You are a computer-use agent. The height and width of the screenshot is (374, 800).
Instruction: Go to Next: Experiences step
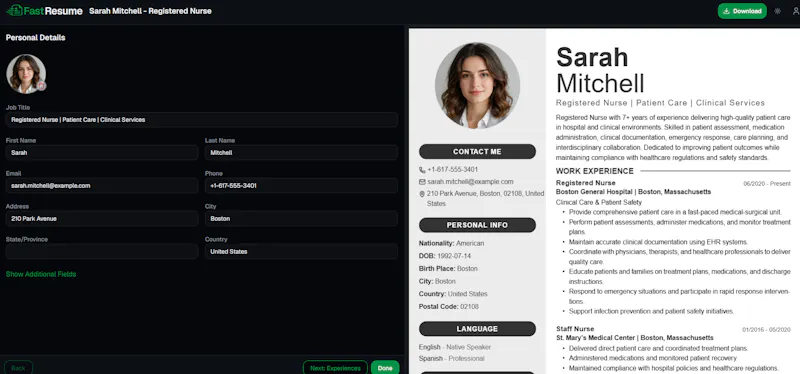click(x=335, y=368)
